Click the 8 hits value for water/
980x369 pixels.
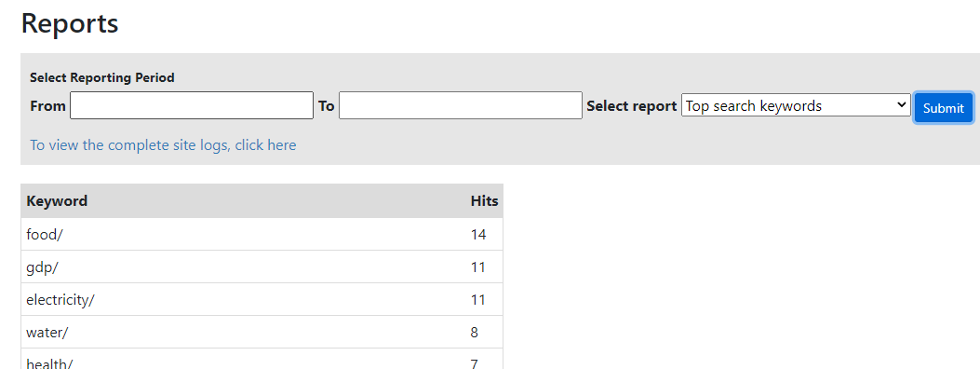(475, 332)
